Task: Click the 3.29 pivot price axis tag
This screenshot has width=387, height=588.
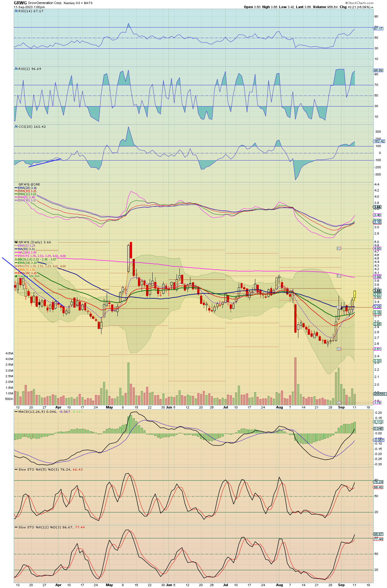Action: 377,307
